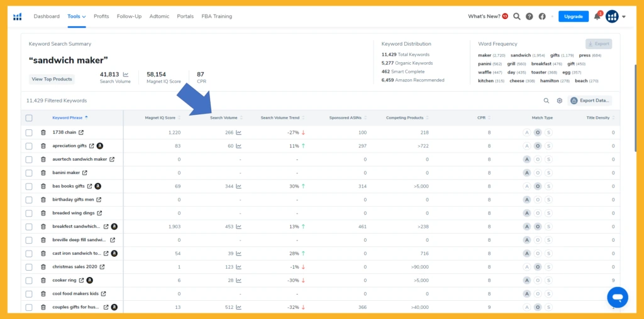Toggle the select-all checkbox in table header

(x=29, y=117)
